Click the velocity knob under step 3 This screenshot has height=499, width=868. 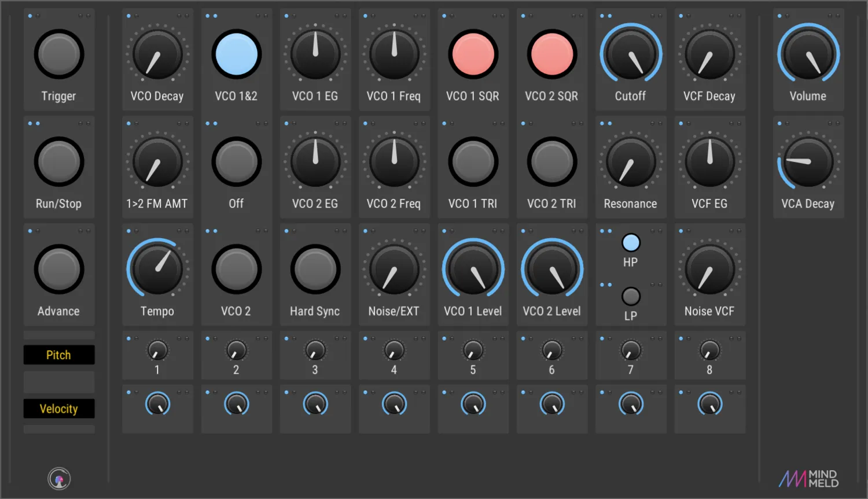coord(315,404)
